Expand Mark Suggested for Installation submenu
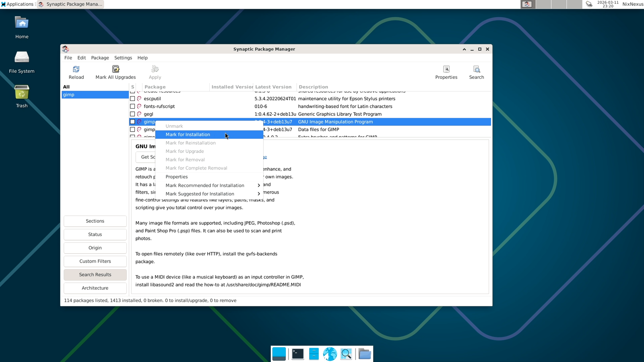644x362 pixels. pos(200,193)
